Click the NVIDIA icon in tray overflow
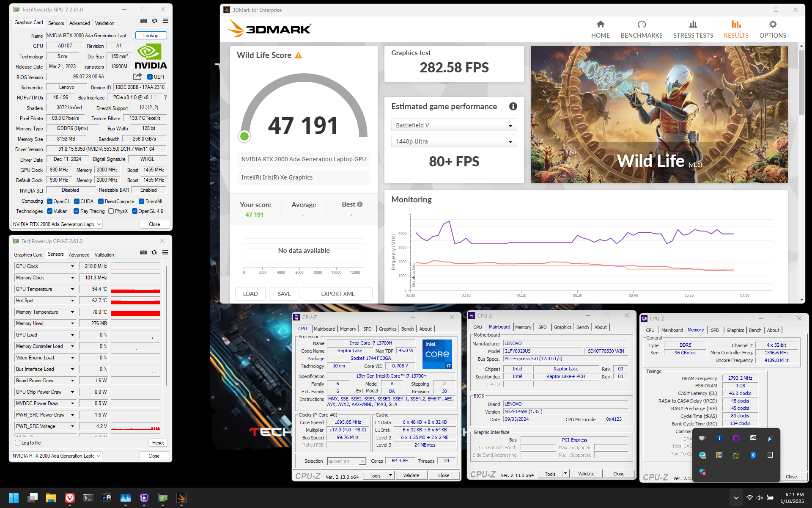The height and width of the screenshot is (508, 812). pyautogui.click(x=736, y=455)
